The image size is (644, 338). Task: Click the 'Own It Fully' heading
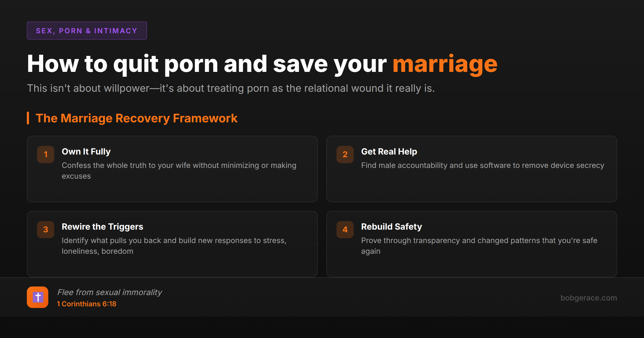(86, 152)
